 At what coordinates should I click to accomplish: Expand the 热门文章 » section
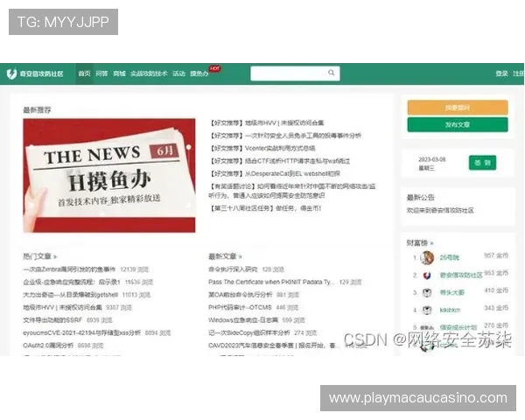(40, 256)
